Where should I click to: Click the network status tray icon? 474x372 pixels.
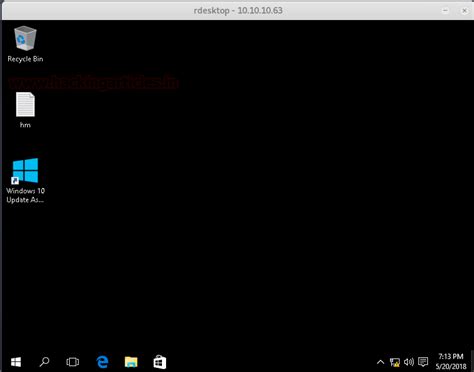pyautogui.click(x=395, y=362)
